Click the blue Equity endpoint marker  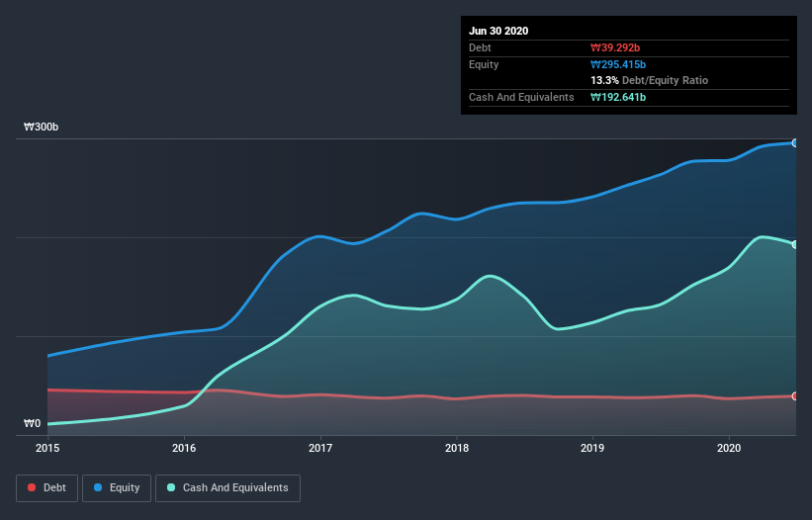(795, 142)
